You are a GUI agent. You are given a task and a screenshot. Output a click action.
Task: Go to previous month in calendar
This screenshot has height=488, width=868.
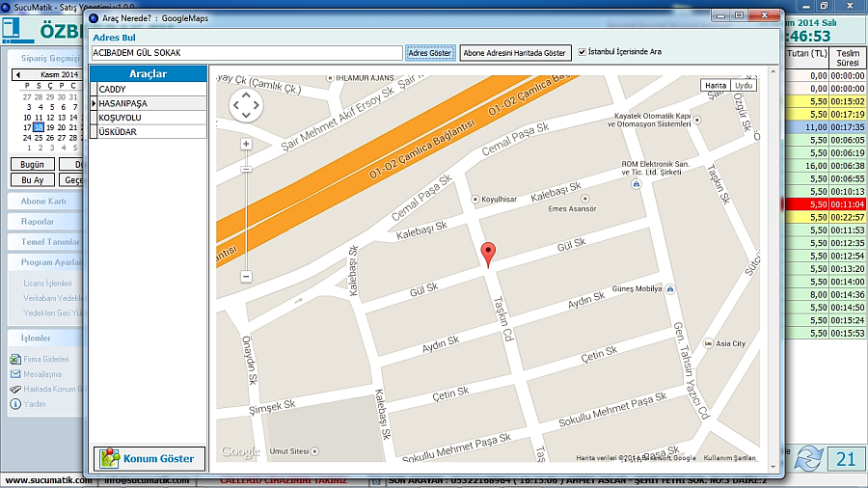point(17,74)
